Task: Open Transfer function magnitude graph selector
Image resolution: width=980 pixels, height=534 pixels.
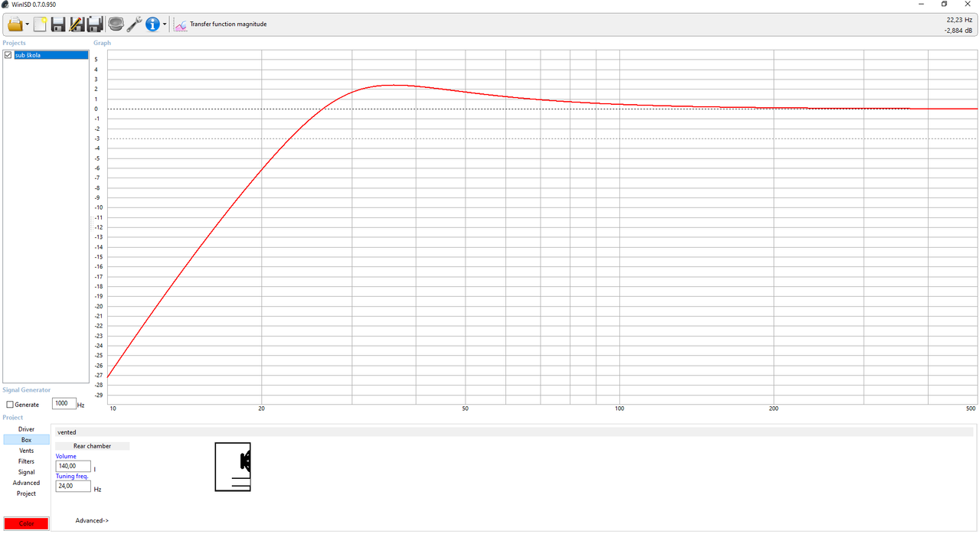Action: 228,24
